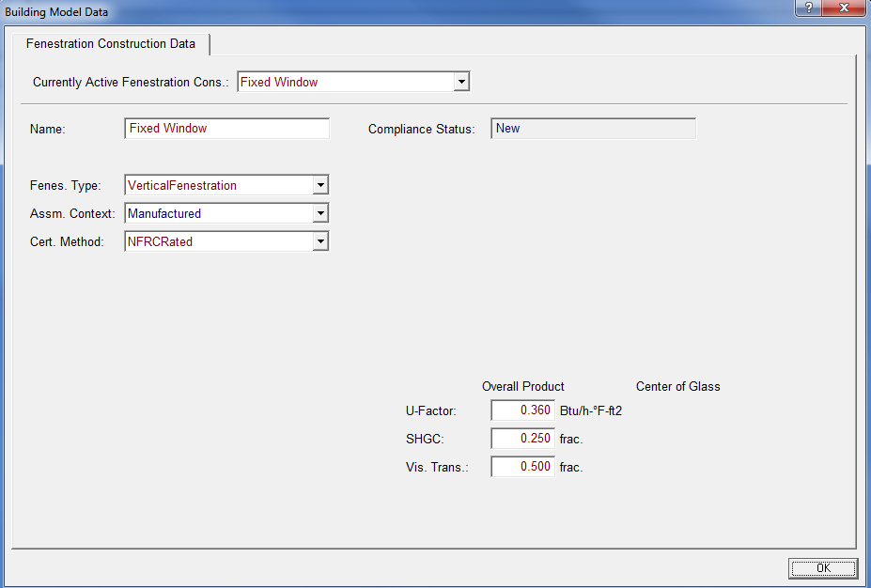
Task: Click the Compliance Status field showing New
Action: (592, 129)
